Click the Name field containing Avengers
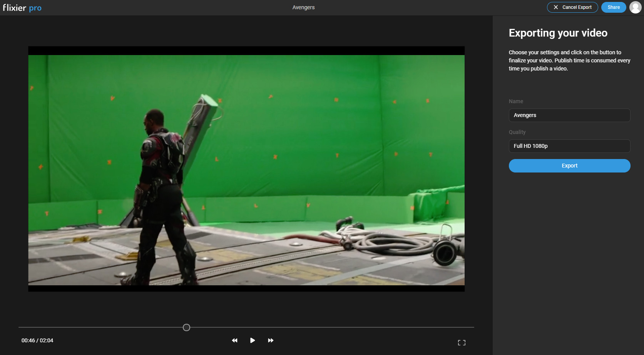644x355 pixels. (569, 115)
